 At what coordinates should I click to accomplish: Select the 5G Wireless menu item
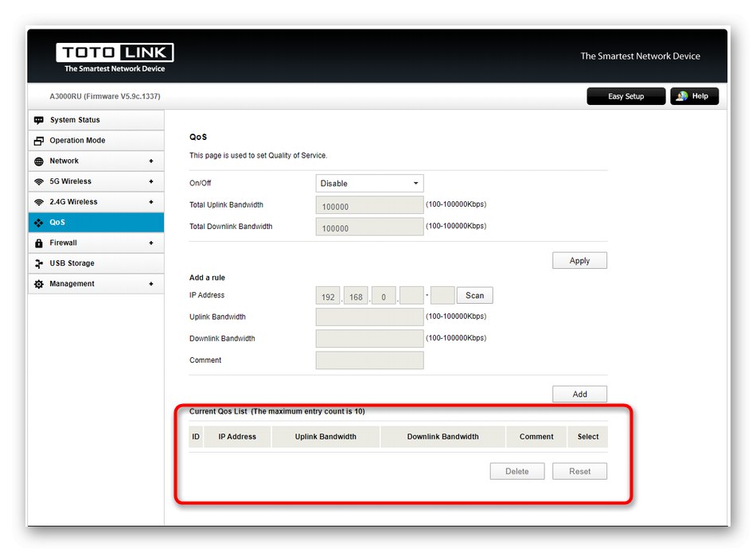click(96, 181)
